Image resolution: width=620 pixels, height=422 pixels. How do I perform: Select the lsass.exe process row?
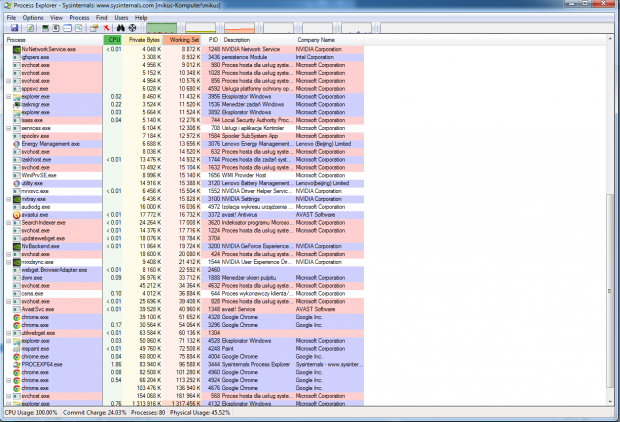tap(184, 120)
